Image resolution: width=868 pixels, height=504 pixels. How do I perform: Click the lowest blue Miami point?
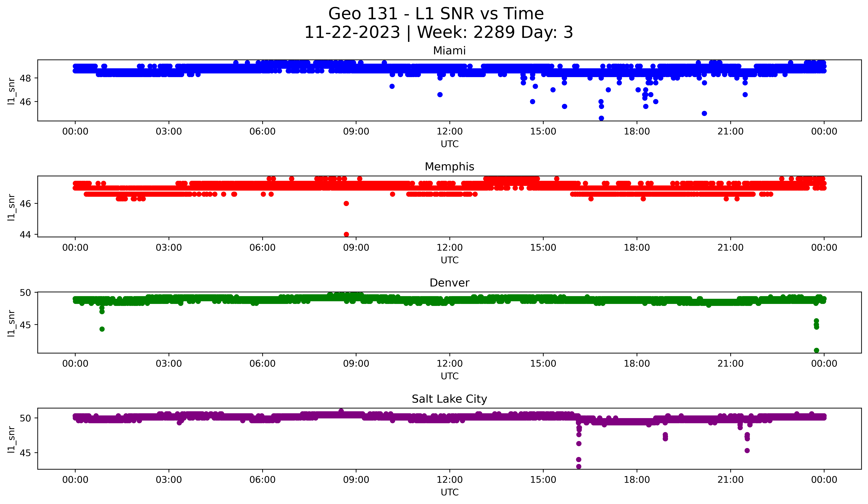tap(601, 118)
